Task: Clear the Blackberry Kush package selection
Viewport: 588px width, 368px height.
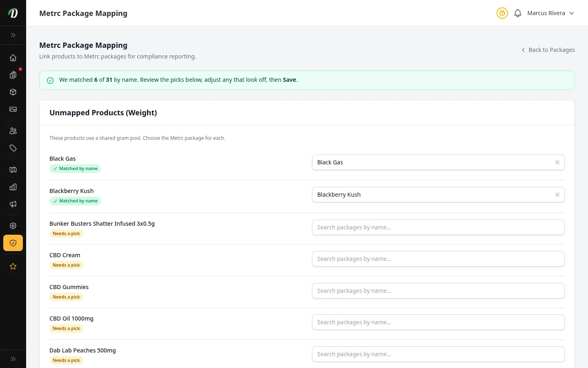Action: pyautogui.click(x=557, y=195)
